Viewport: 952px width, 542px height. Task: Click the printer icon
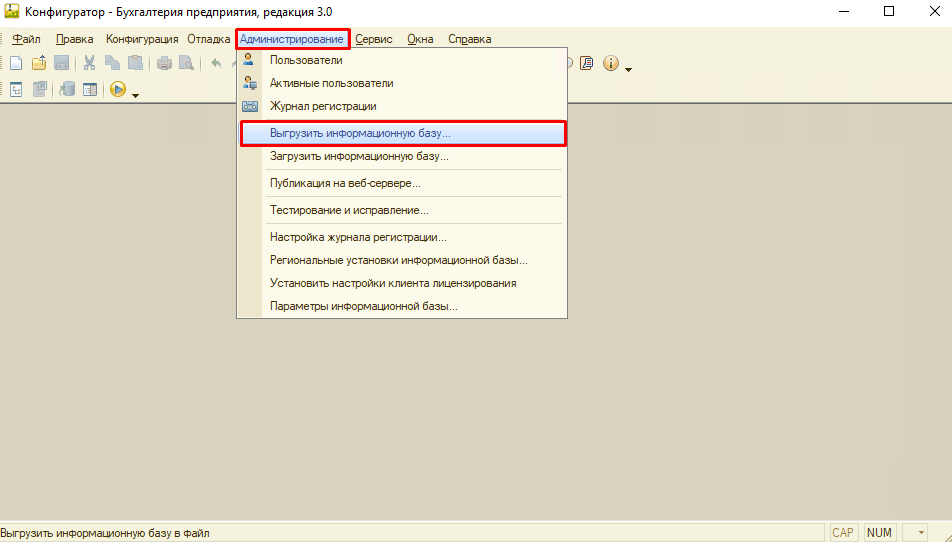(164, 63)
